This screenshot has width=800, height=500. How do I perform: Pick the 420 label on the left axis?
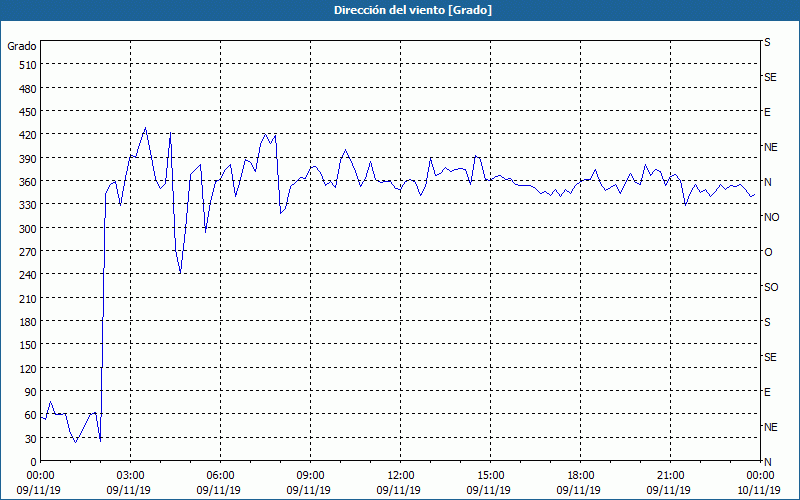point(28,136)
